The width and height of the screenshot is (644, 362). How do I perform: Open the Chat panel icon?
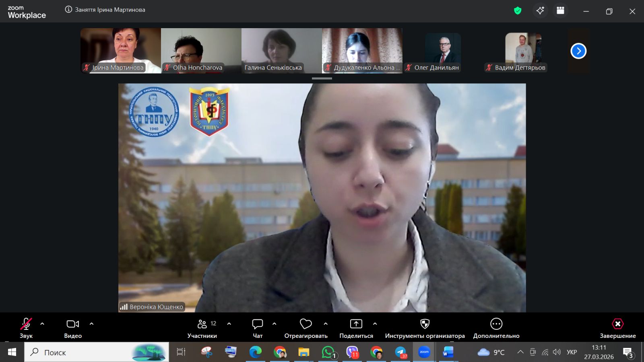257,324
